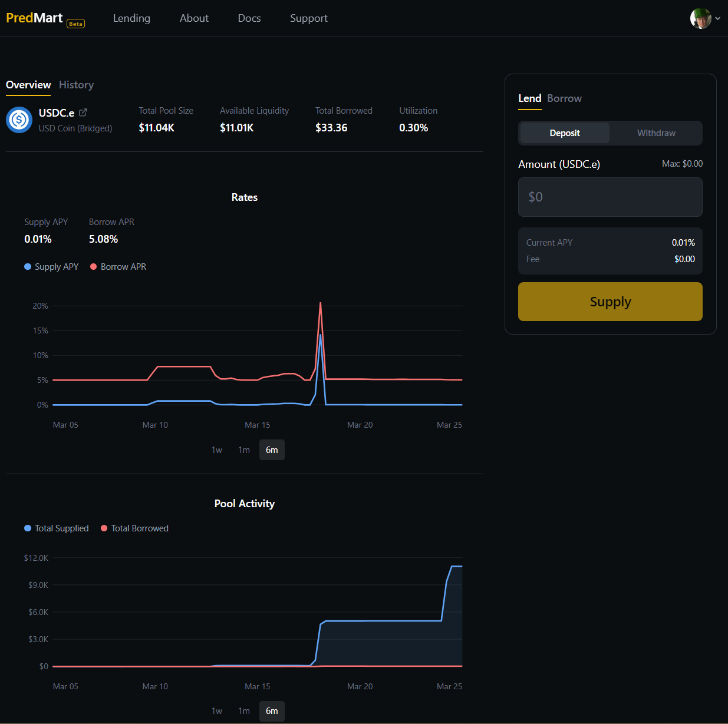Switch to Withdraw mode
The height and width of the screenshot is (724, 728).
pyautogui.click(x=655, y=133)
